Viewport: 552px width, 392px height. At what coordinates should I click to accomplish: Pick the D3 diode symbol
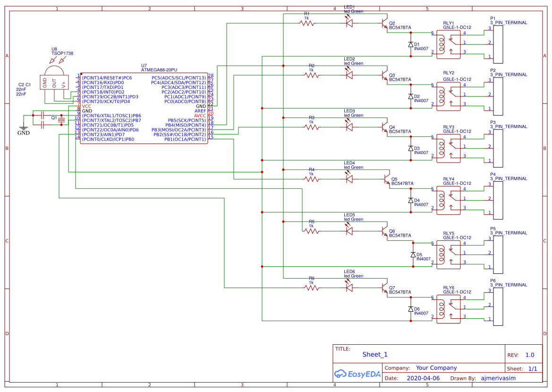tap(410, 148)
